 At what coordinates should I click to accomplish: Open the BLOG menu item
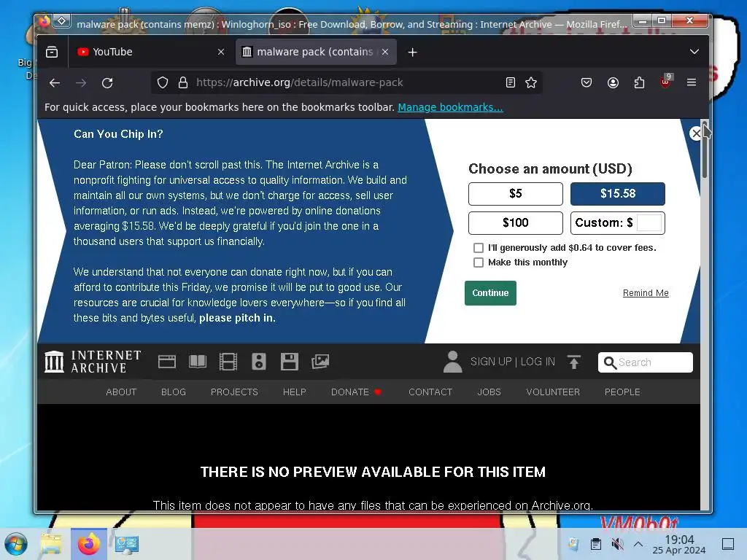tap(174, 392)
